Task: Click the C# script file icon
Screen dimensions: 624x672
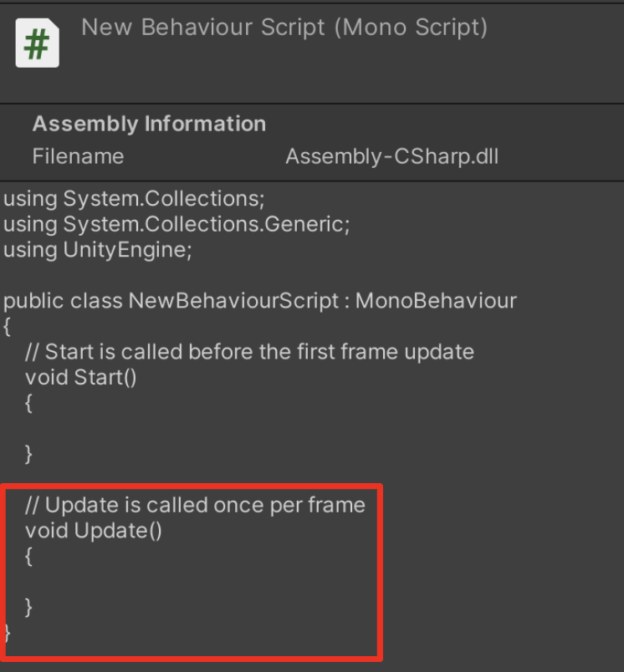Action: [38, 43]
